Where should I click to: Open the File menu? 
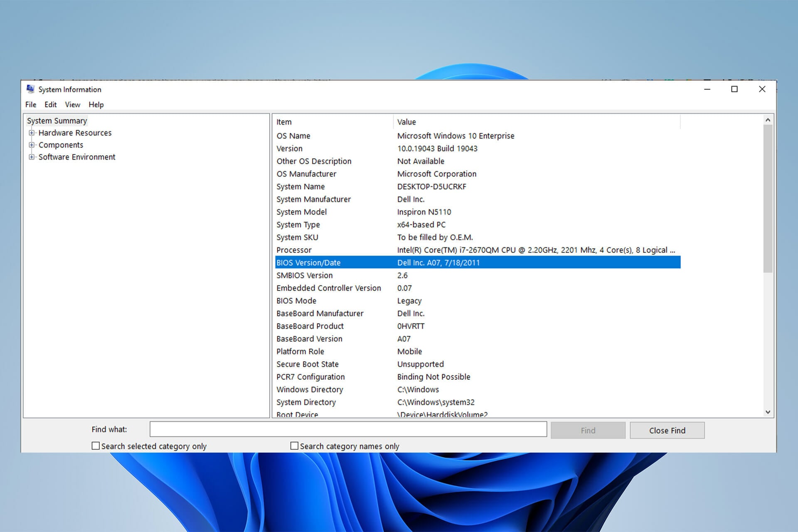pyautogui.click(x=31, y=105)
